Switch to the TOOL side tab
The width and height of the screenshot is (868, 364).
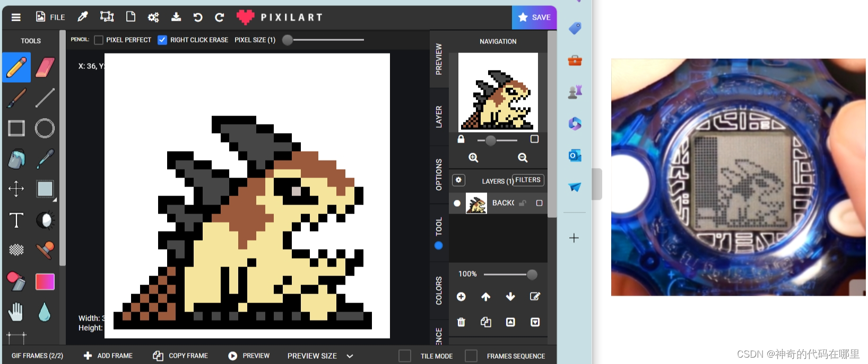coord(439,233)
